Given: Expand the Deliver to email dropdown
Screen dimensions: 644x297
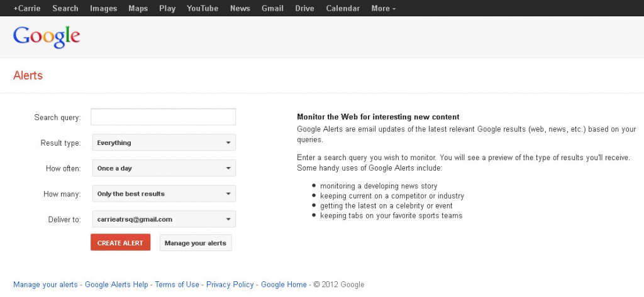Looking at the screenshot, I should pos(164,219).
